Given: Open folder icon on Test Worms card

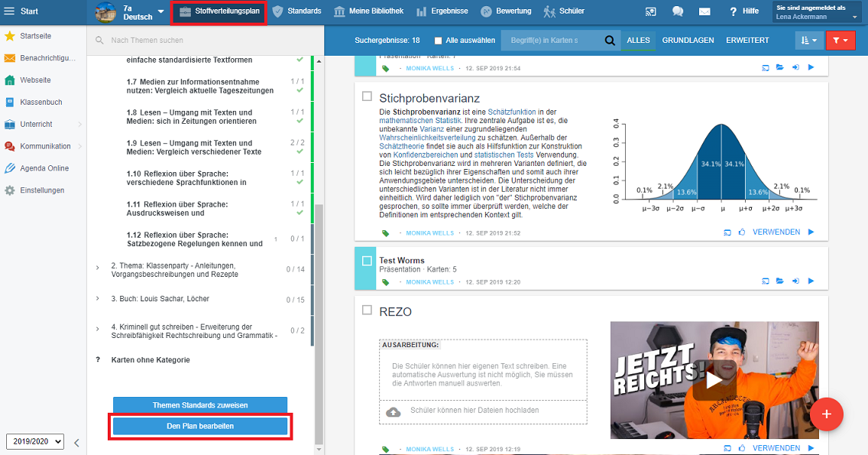Looking at the screenshot, I should point(780,281).
